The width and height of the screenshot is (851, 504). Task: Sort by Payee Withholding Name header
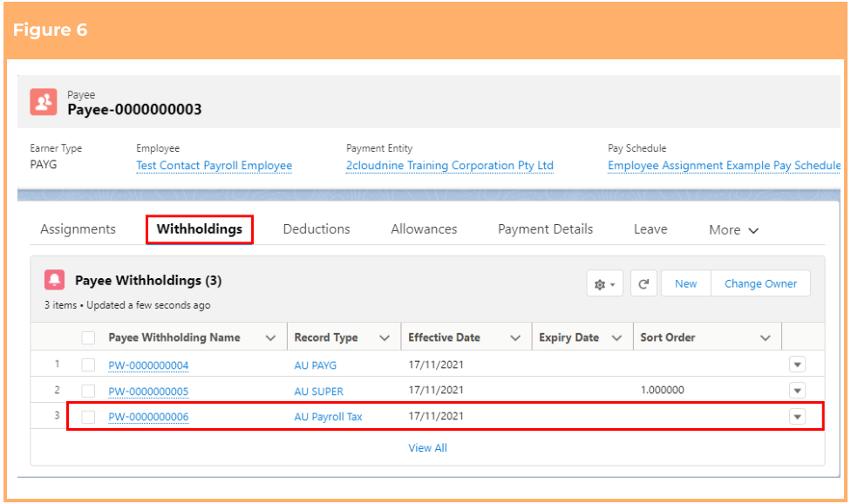(174, 337)
